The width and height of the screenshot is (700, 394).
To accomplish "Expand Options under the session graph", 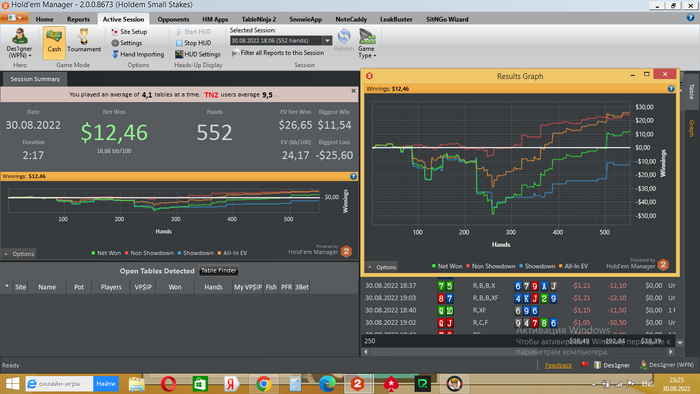I will [19, 253].
